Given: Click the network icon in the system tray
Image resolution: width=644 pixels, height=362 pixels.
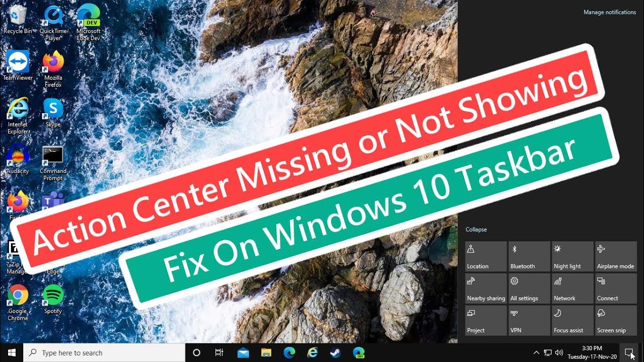Looking at the screenshot, I should [547, 353].
